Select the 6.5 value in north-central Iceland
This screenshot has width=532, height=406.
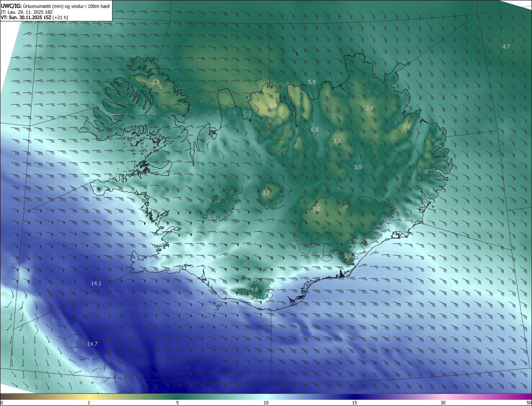[315, 130]
